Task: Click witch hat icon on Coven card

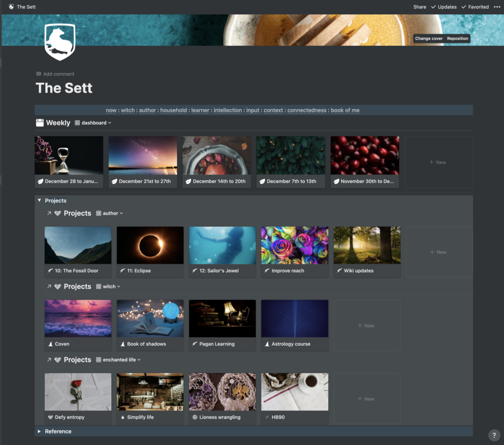Action: [51, 344]
